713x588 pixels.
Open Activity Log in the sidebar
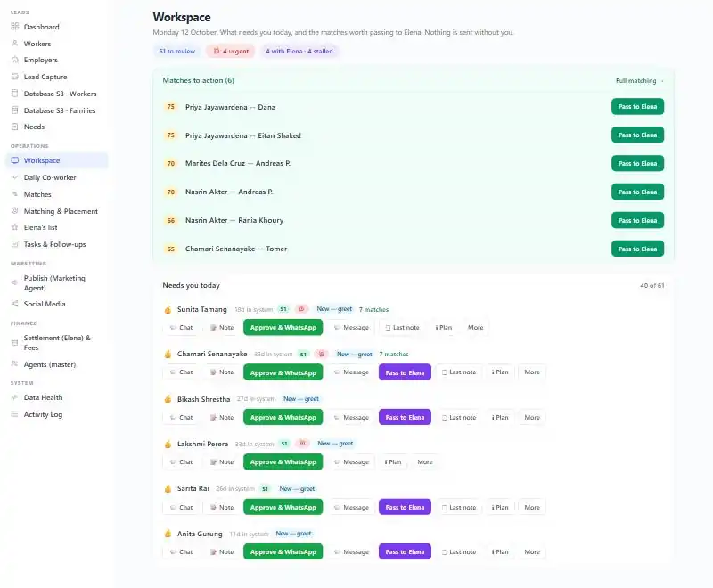[57, 414]
